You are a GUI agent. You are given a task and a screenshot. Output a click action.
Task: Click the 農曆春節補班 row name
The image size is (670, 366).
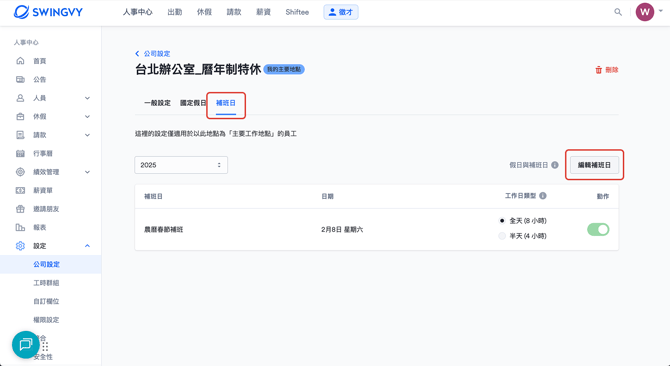coord(164,229)
